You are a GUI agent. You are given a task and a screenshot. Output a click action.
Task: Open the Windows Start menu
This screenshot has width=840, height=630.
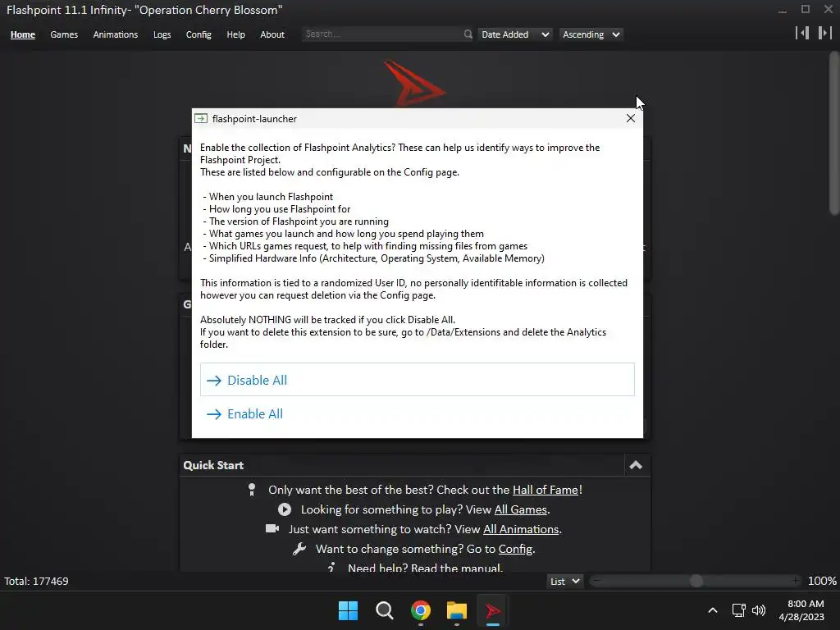pos(348,610)
